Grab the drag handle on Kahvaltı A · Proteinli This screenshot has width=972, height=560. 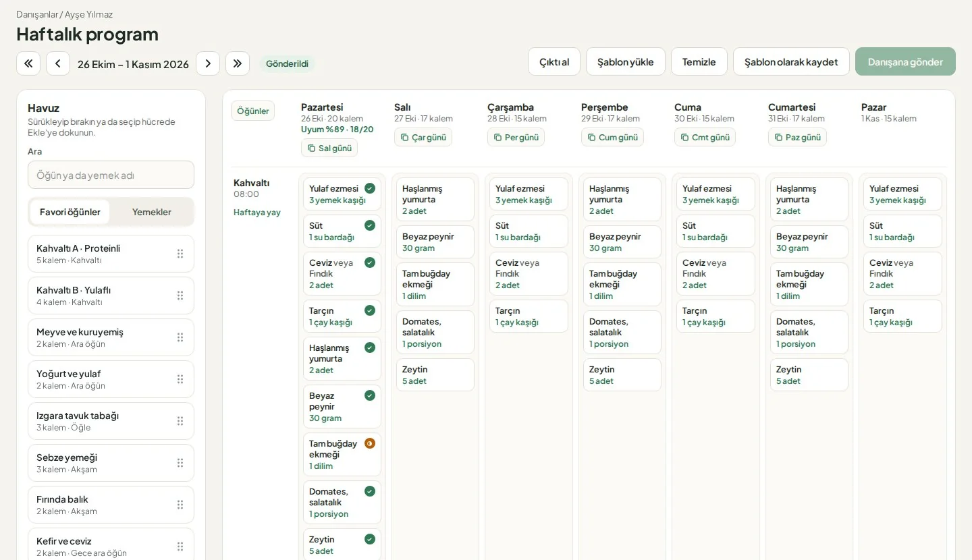pos(180,254)
